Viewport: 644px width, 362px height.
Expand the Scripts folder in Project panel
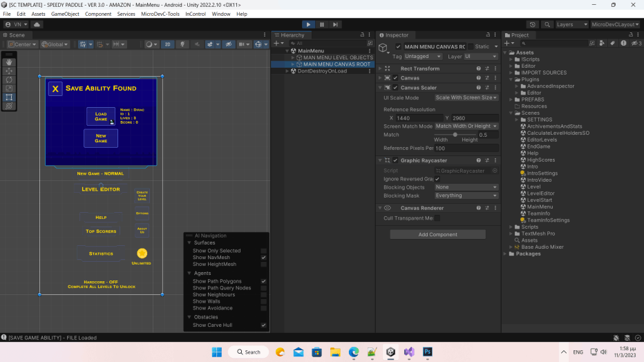[x=512, y=227]
